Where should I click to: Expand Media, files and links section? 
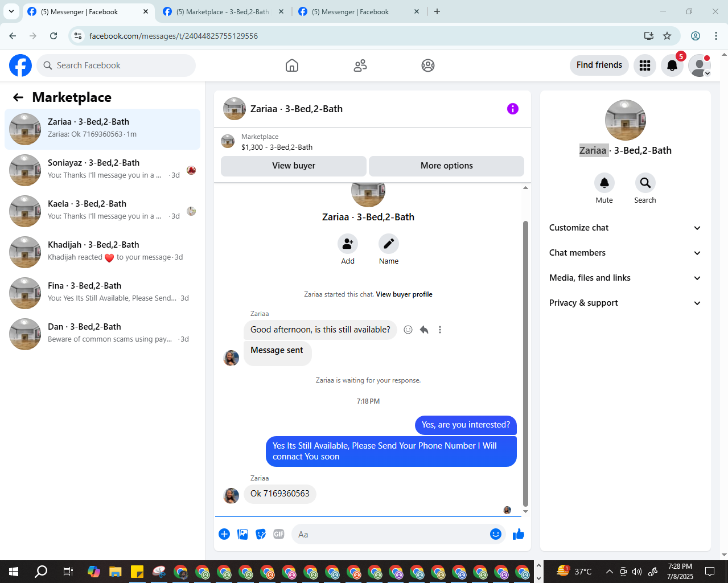(626, 278)
